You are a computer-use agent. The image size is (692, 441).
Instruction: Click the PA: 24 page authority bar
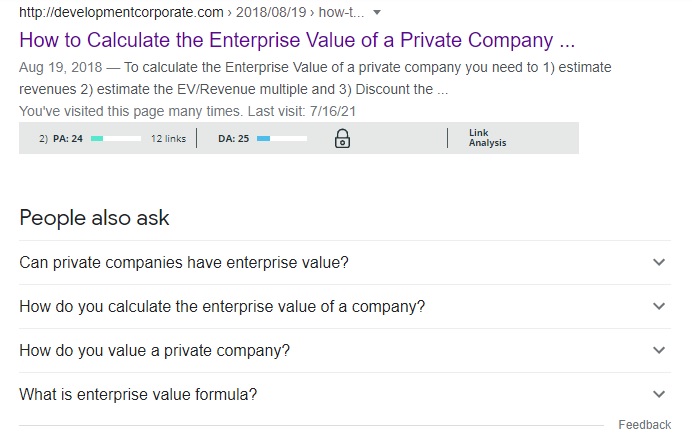(x=116, y=139)
